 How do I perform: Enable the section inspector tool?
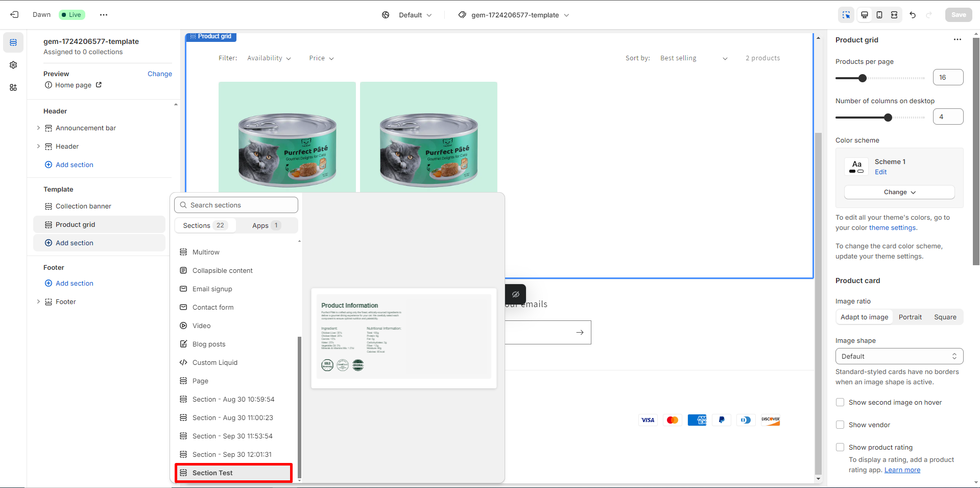(x=846, y=15)
